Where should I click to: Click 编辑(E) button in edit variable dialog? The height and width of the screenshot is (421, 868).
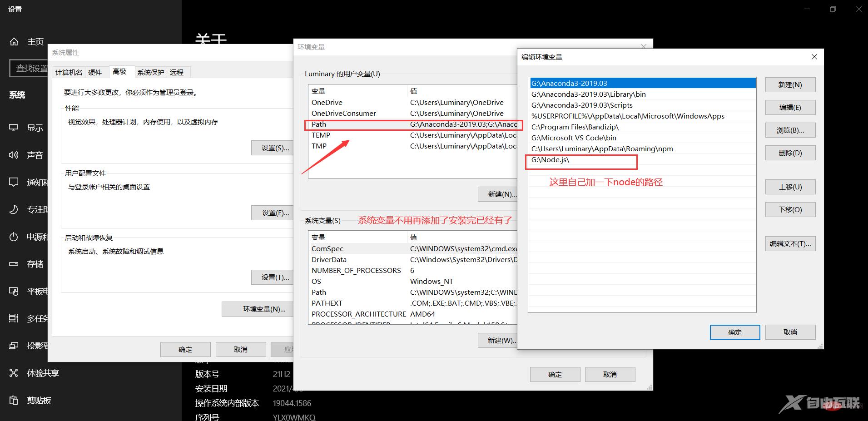(x=790, y=108)
